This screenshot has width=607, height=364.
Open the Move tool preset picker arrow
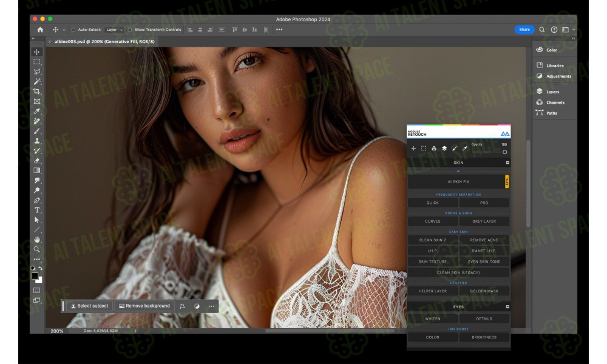pyautogui.click(x=64, y=30)
